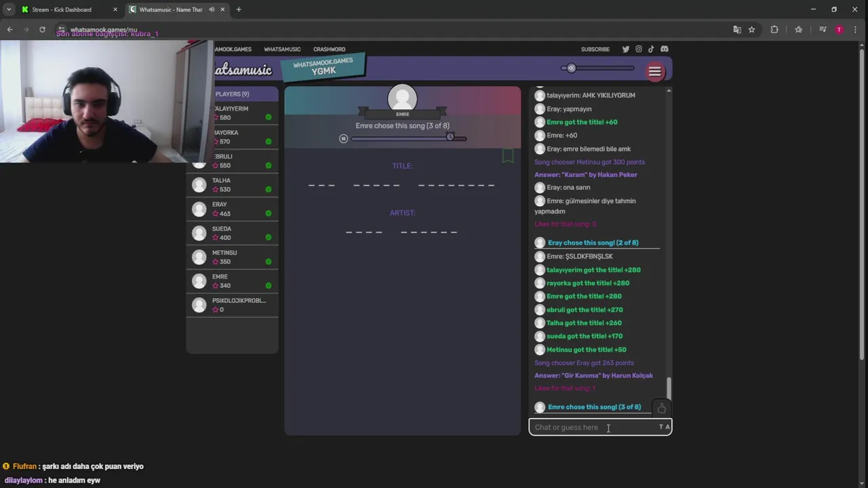The image size is (868, 488).
Task: Open a new browser tab
Action: point(238,9)
